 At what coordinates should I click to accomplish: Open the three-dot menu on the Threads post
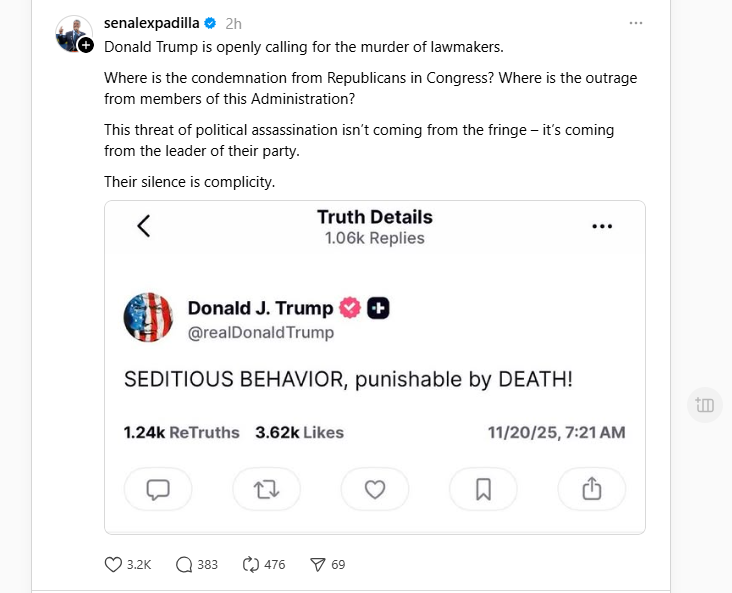tap(636, 23)
